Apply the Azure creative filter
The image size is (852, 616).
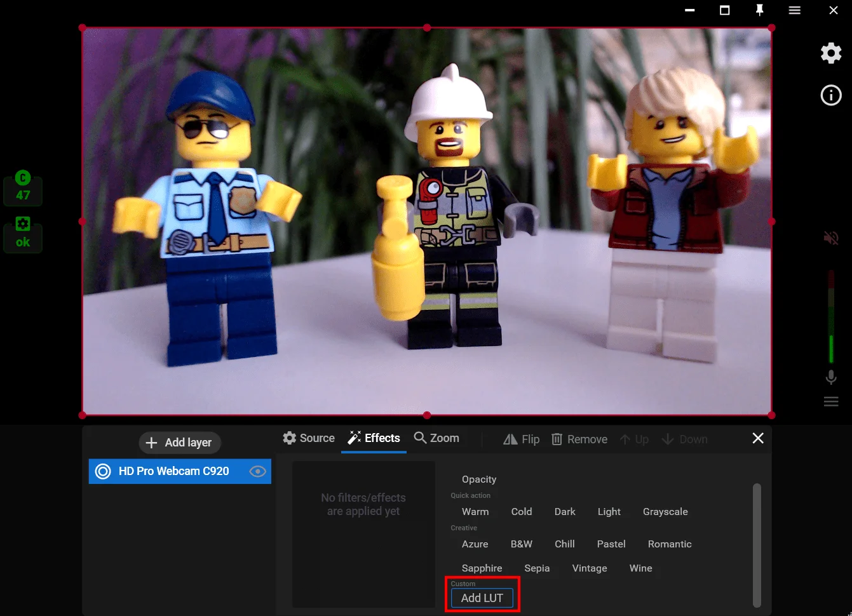(475, 544)
